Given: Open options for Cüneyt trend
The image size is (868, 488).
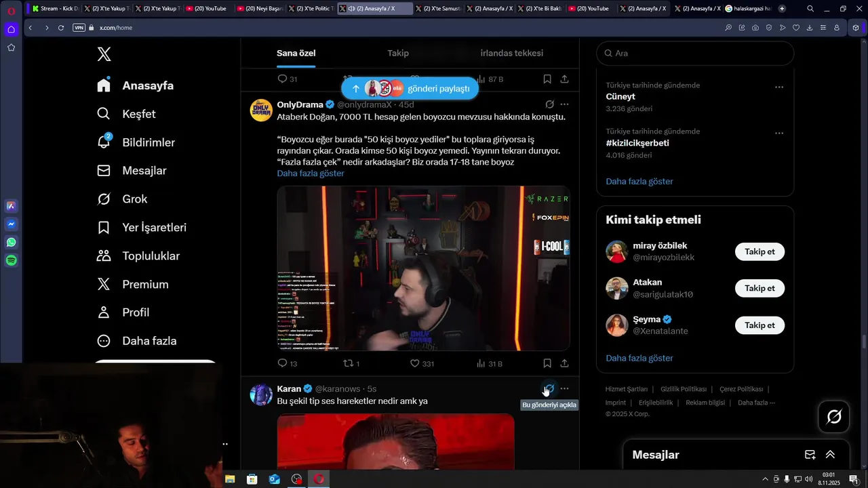Looking at the screenshot, I should pyautogui.click(x=779, y=87).
